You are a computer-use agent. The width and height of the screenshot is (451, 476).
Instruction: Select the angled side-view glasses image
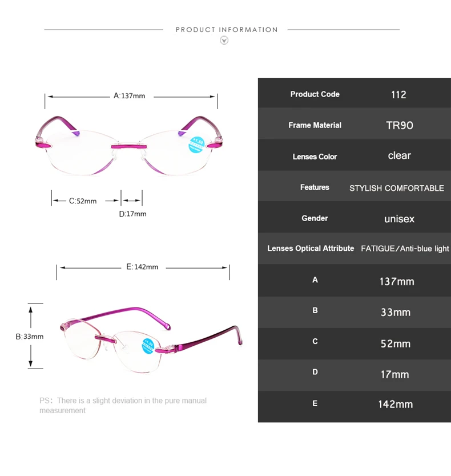[x=151, y=339]
